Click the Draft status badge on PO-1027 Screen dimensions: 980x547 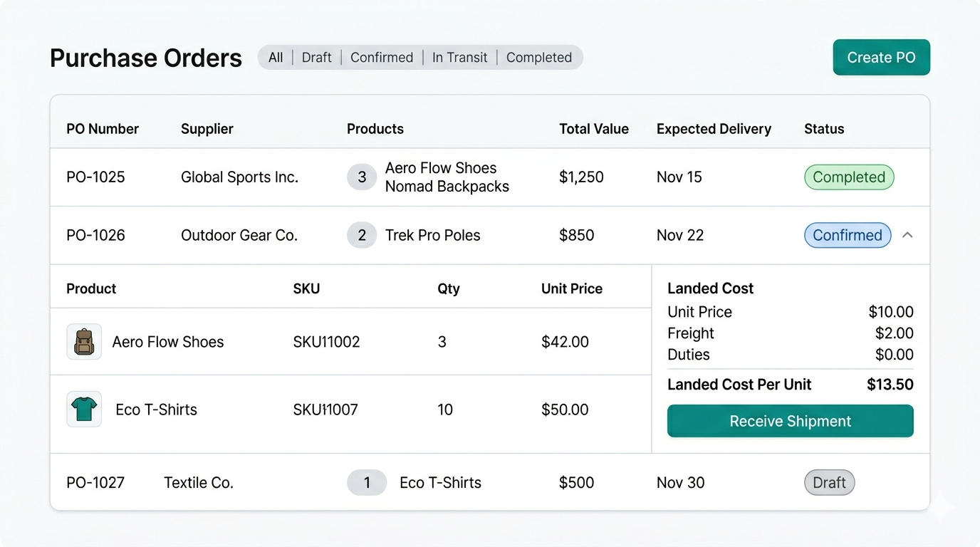tap(829, 483)
